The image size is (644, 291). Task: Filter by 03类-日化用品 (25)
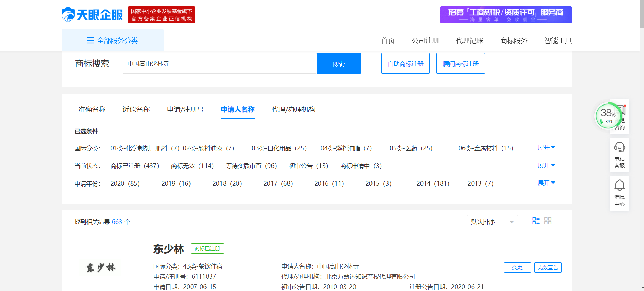pos(279,148)
